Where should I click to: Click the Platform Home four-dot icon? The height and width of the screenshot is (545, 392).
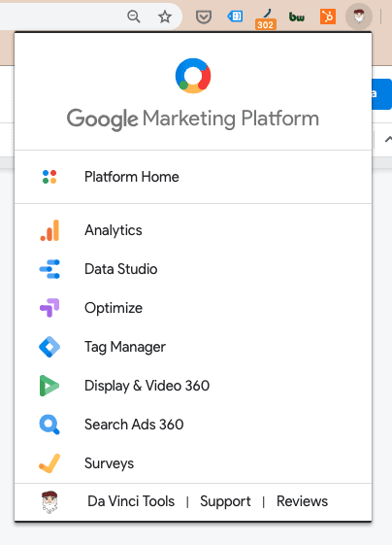coord(49,177)
